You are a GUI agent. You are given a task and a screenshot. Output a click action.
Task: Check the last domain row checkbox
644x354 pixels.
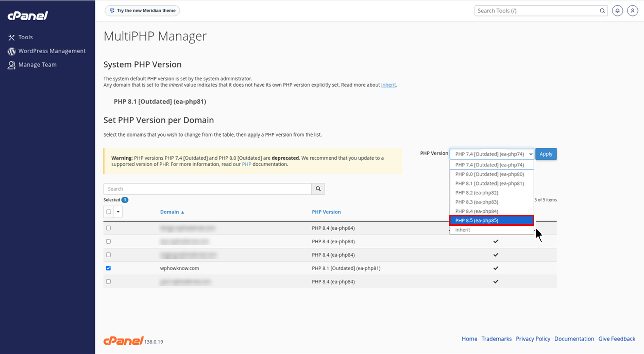108,282
